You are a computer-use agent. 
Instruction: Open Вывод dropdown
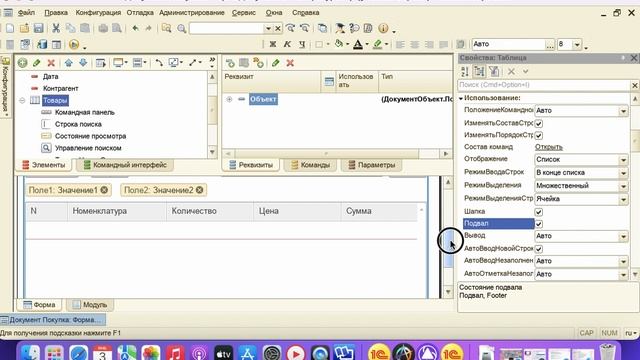pyautogui.click(x=623, y=236)
